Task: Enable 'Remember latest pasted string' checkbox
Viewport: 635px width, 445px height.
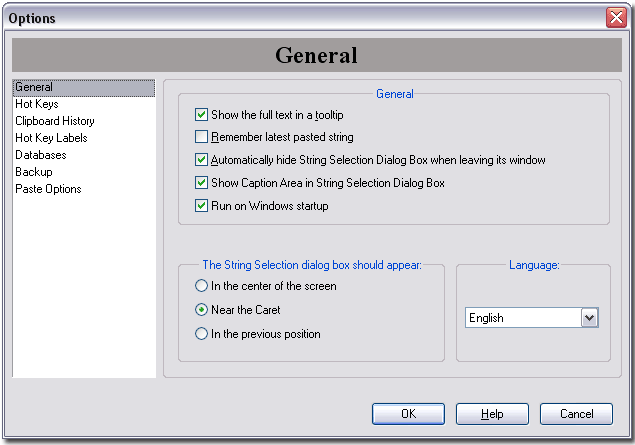Action: pos(201,137)
